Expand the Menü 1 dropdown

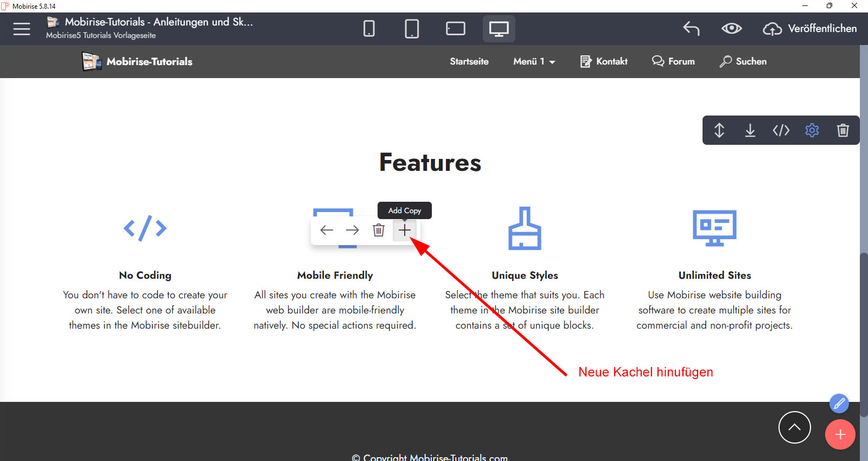(534, 62)
